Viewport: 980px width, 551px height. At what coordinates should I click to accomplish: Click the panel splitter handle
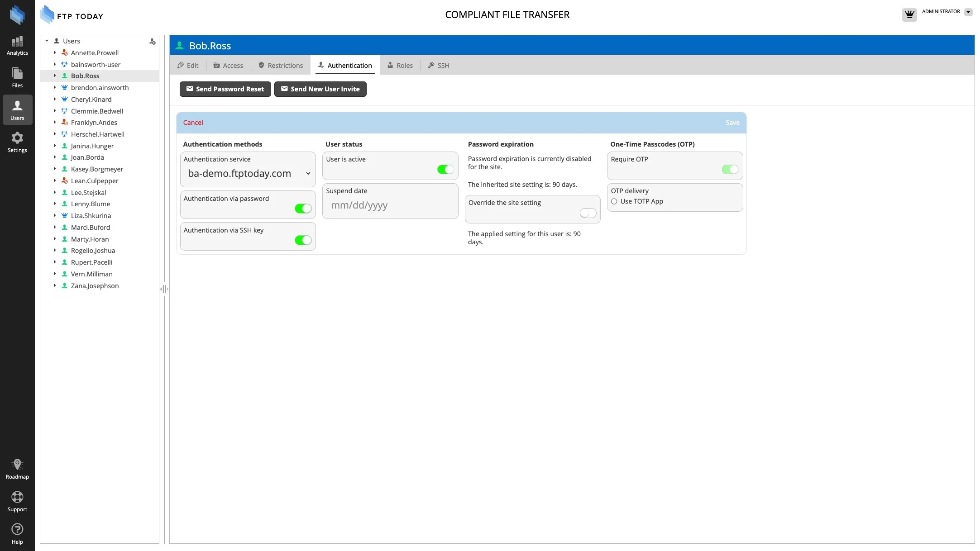click(164, 289)
